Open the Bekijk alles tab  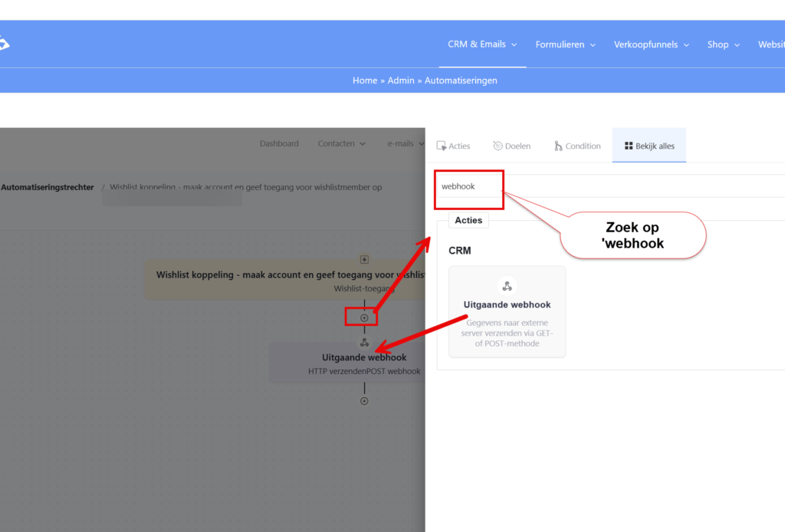click(x=649, y=146)
